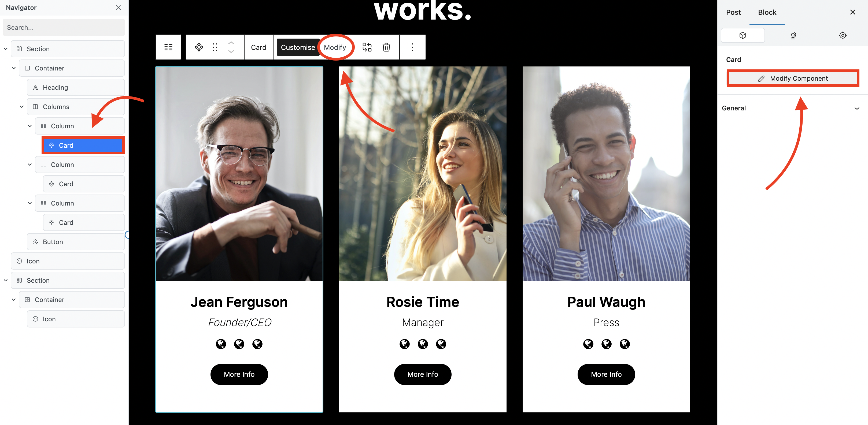Move block up with the up chevron

pos(231,43)
